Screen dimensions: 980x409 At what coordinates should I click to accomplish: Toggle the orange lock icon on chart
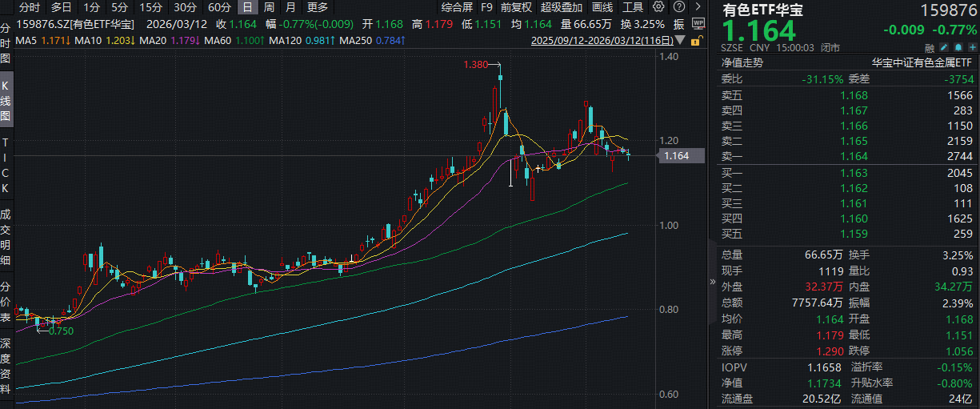point(697,38)
